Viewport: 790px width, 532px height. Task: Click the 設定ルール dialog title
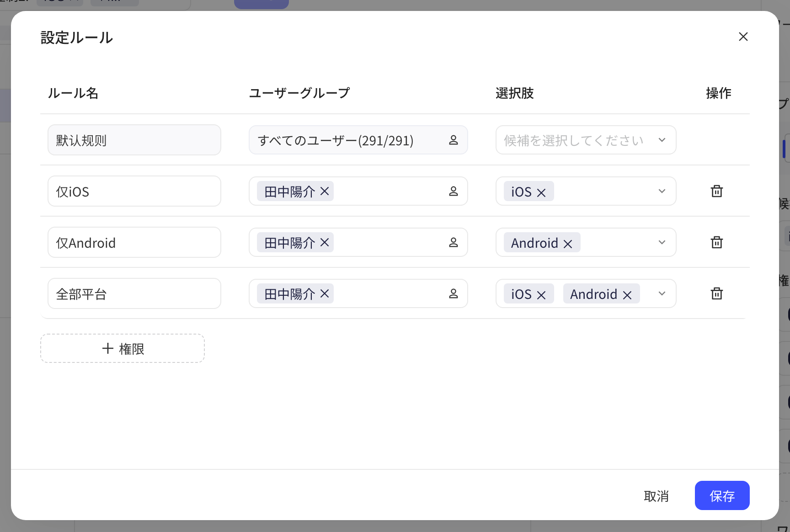[77, 37]
